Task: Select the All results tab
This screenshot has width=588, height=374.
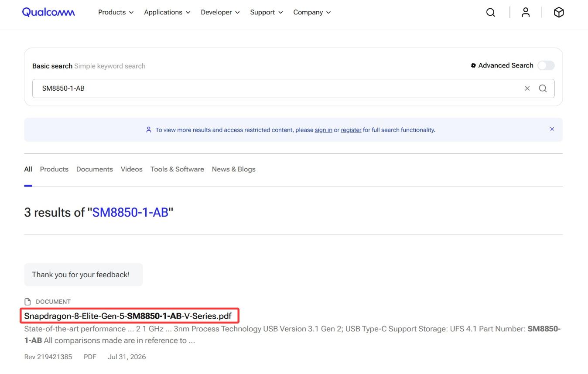Action: (x=28, y=169)
